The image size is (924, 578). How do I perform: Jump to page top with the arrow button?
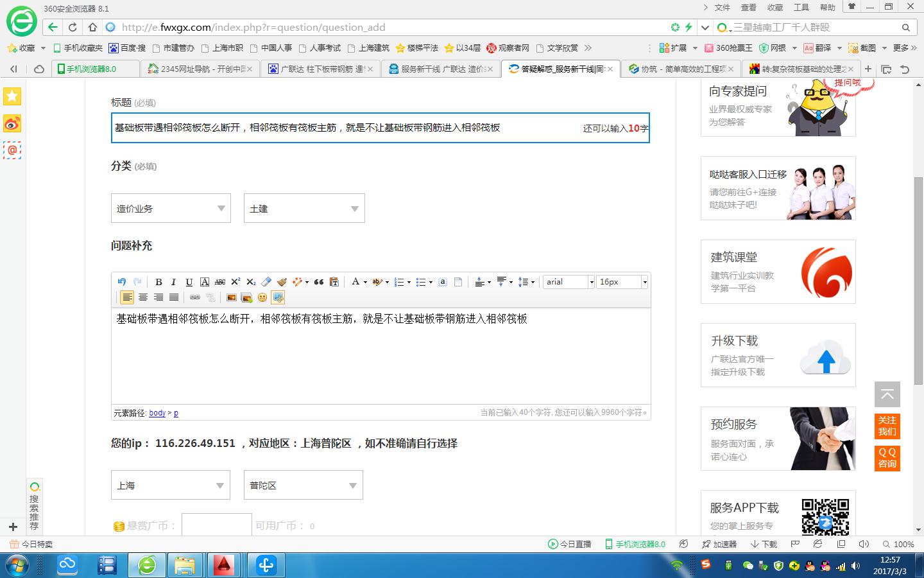tap(887, 394)
